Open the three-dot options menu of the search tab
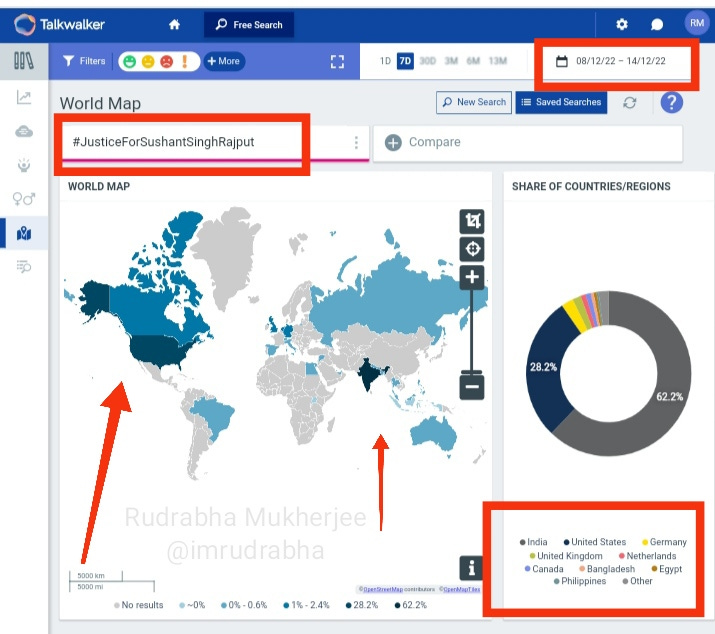Screen dimensions: 715x634 [x=356, y=143]
